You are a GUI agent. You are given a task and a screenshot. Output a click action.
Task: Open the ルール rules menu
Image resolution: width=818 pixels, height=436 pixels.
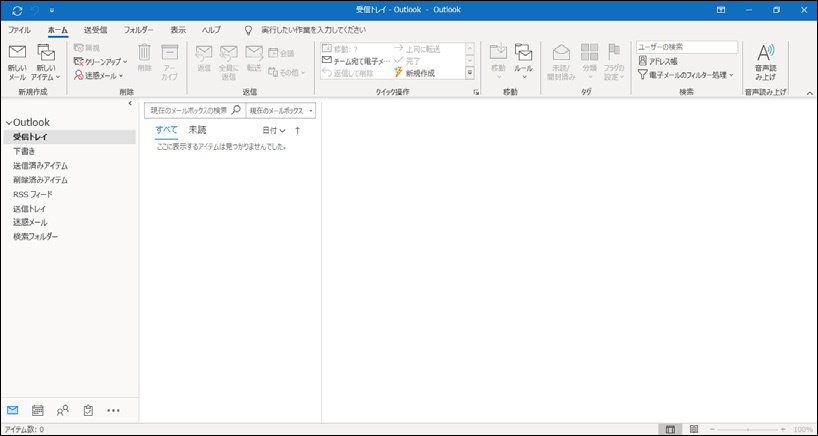[523, 63]
